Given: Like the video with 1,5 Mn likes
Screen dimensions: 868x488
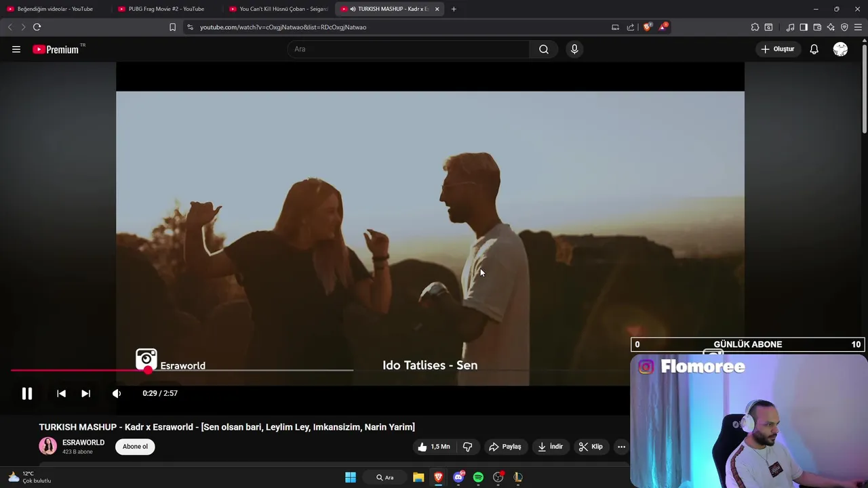Looking at the screenshot, I should [433, 447].
